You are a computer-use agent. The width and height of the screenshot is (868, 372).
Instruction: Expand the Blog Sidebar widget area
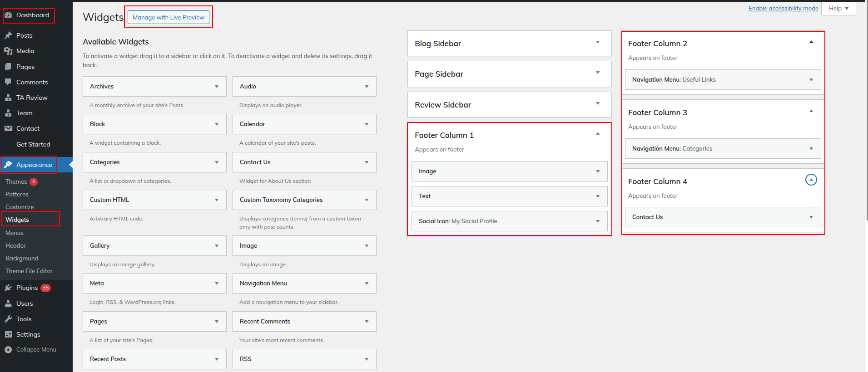click(x=598, y=42)
